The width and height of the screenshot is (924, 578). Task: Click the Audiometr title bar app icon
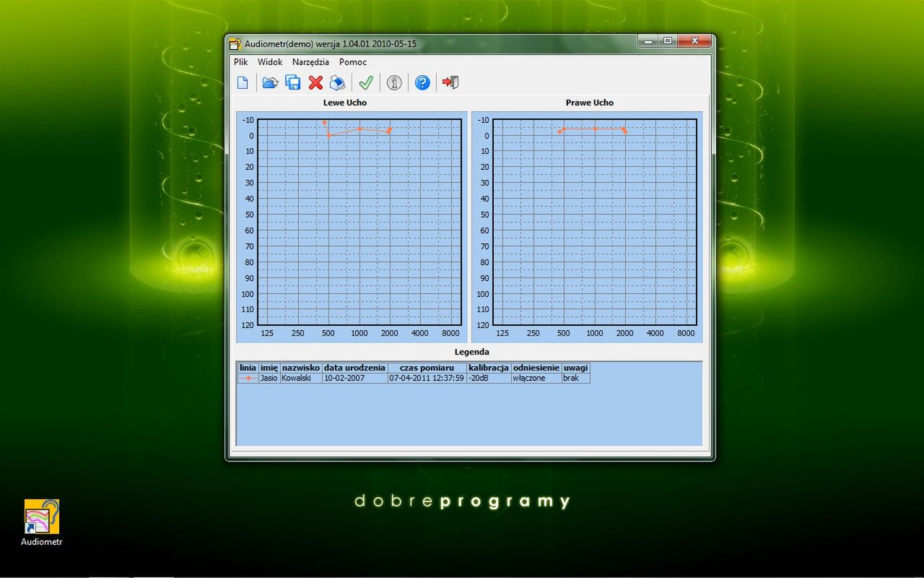coord(235,44)
